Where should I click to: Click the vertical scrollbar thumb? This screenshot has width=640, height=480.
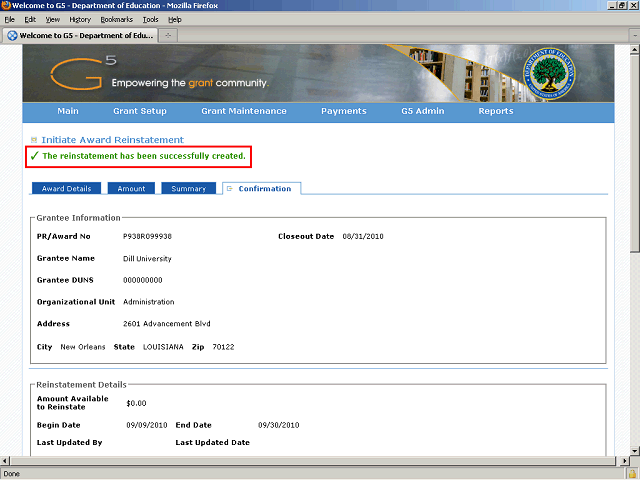coord(635,153)
